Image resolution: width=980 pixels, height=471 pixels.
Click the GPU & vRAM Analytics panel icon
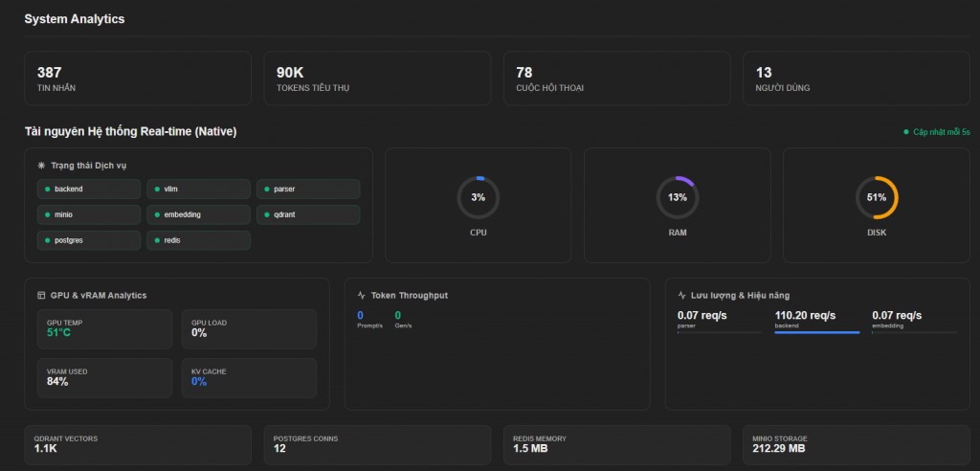coord(42,295)
